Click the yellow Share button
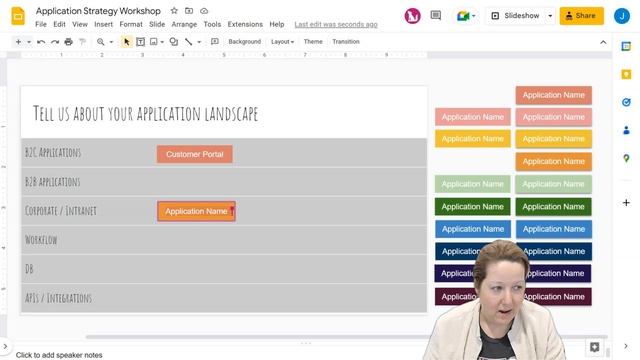640x360 pixels. 581,16
